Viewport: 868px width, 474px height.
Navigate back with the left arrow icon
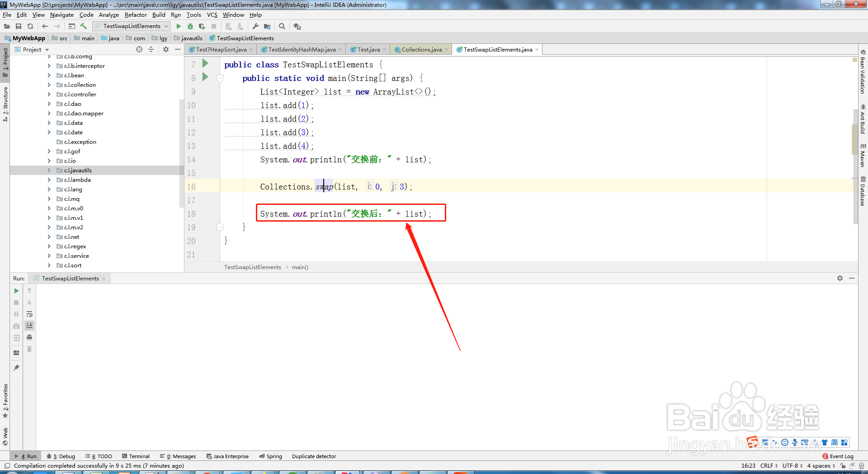click(45, 26)
